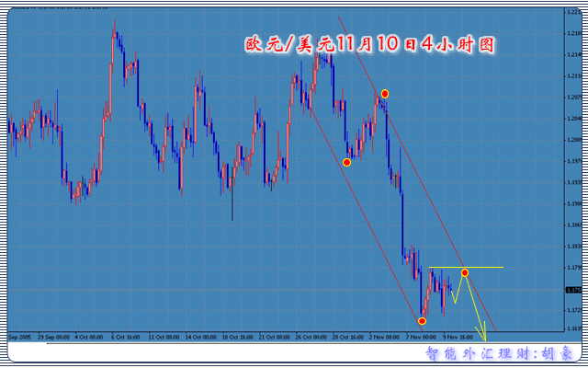Select the '28 Oct 16:00' axis label
The width and height of the screenshot is (588, 368).
pos(348,337)
